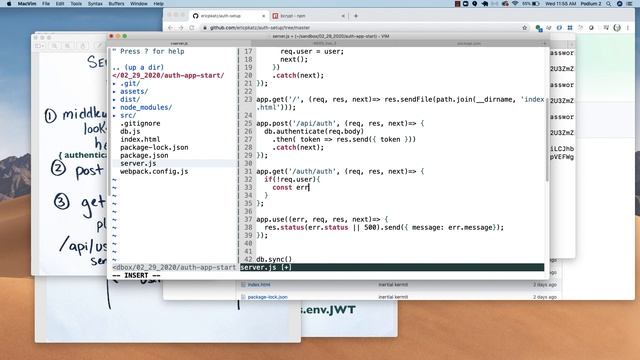The height and width of the screenshot is (360, 640).
Task: Click line 38 res.status code
Action: pos(384,227)
